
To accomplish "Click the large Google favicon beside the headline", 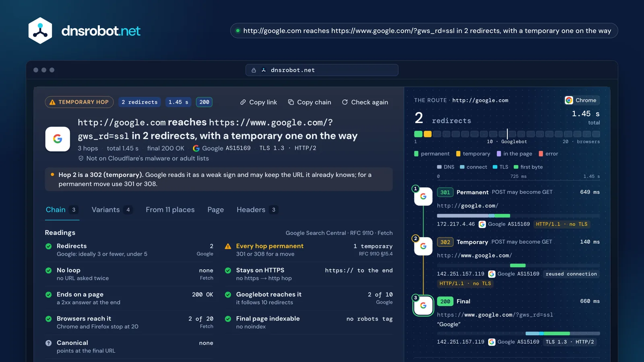I will point(58,139).
